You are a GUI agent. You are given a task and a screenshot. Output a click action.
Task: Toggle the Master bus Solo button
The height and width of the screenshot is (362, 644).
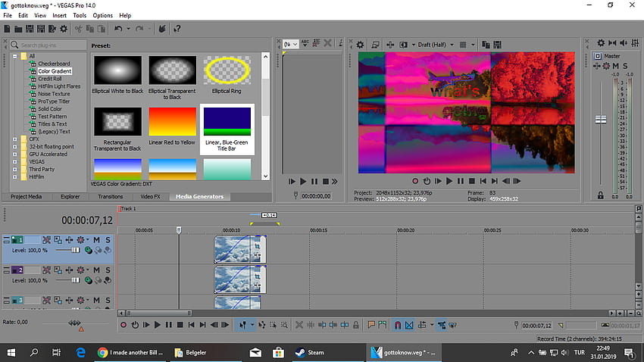(x=625, y=66)
